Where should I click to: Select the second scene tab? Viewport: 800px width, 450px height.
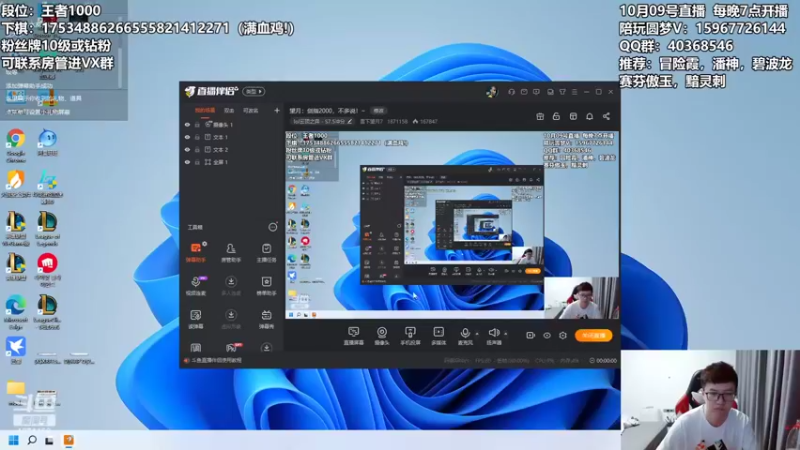tap(229, 111)
